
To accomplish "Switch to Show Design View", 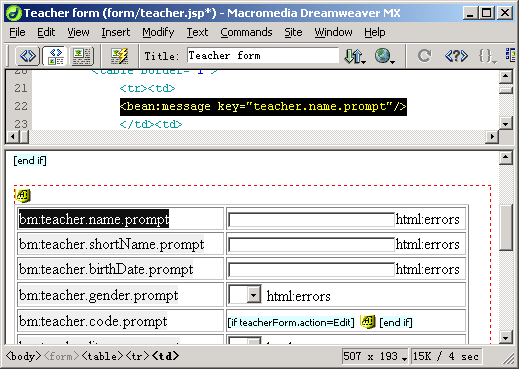I will point(82,55).
